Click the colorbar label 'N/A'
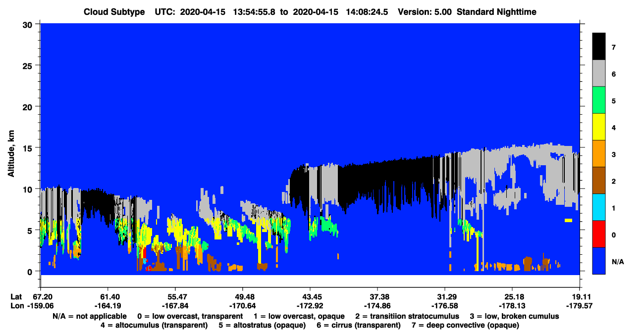Viewport: 644px width, 330px height. (x=617, y=261)
